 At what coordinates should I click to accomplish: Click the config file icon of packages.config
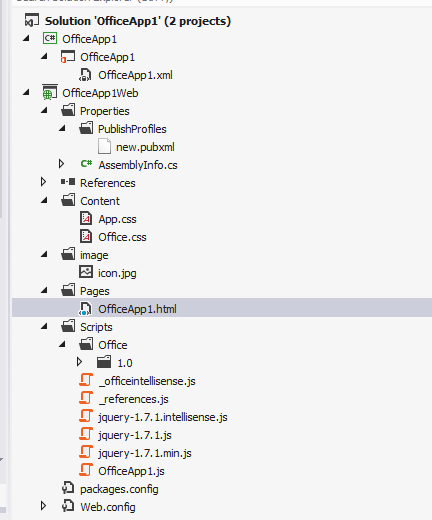(x=68, y=488)
